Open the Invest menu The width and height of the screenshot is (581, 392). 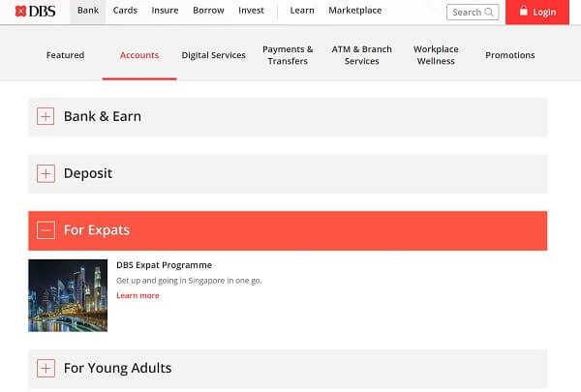(251, 11)
